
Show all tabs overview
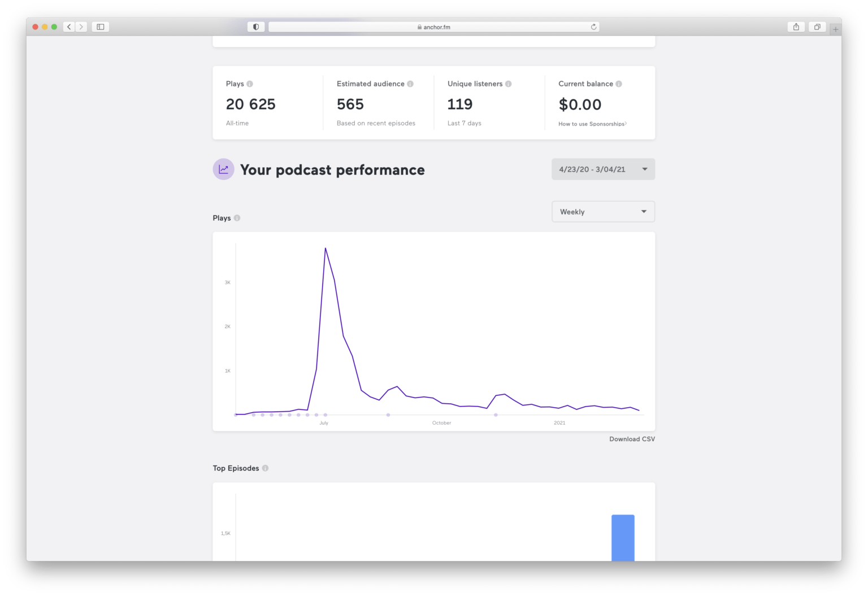pyautogui.click(x=817, y=27)
